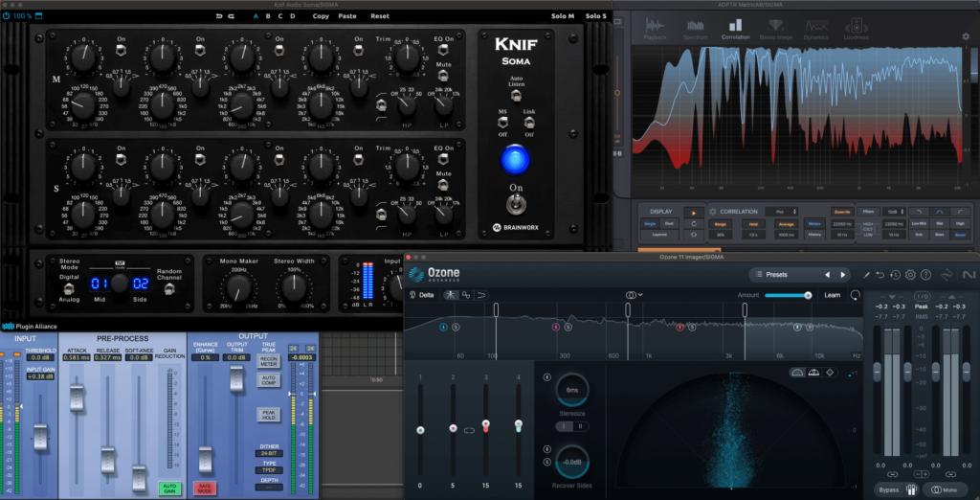The height and width of the screenshot is (500, 980).
Task: Click the Knif Soma redo arrow
Action: pos(232,16)
